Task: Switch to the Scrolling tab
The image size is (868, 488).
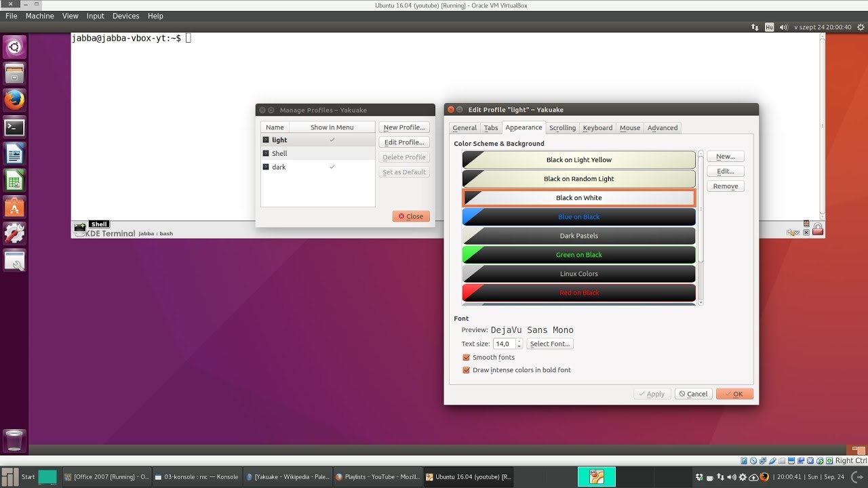Action: pos(562,127)
